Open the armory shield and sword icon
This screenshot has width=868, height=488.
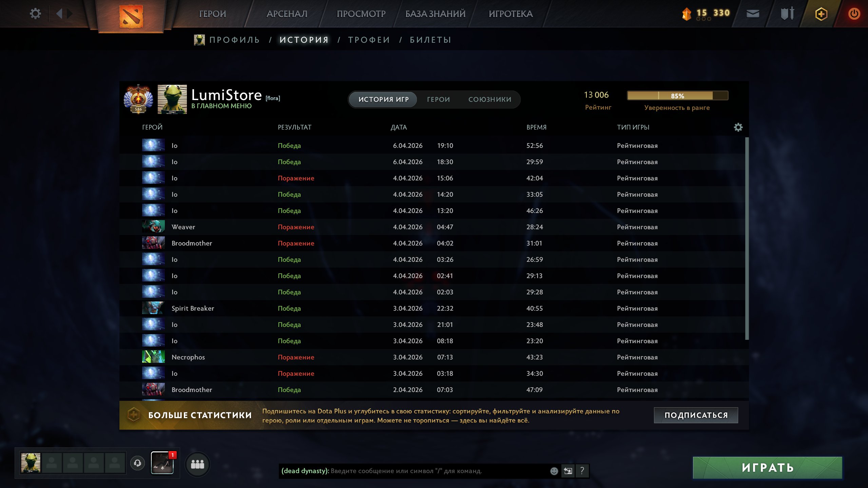[x=787, y=14]
